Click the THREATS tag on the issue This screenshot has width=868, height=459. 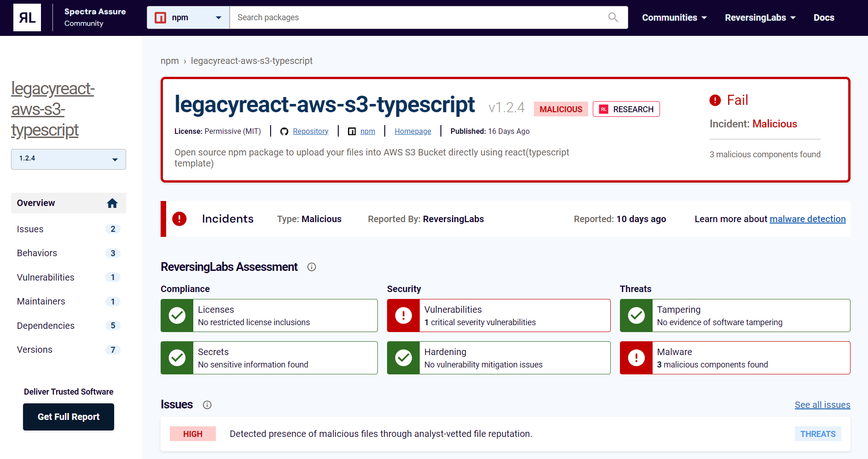point(818,434)
